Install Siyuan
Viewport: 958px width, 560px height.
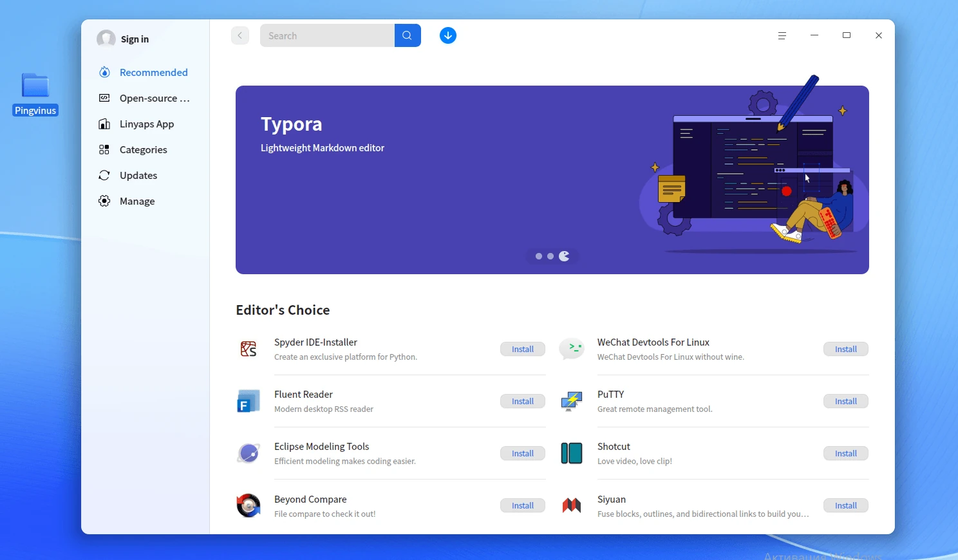tap(846, 505)
